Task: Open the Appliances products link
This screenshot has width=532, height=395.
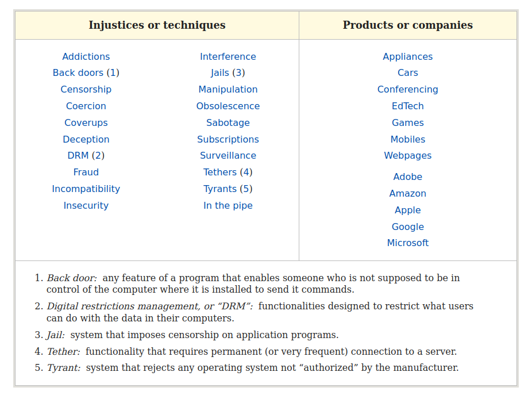Action: click(x=408, y=56)
